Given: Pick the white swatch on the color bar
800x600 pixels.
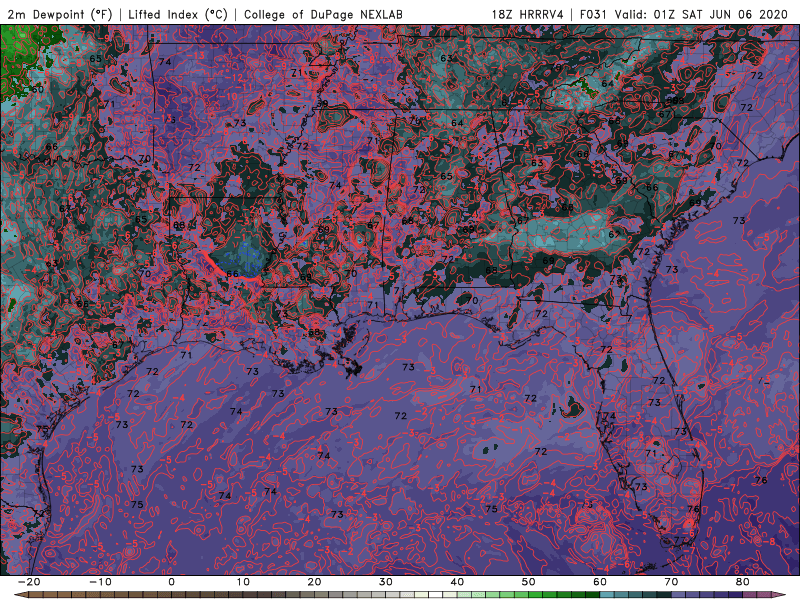Looking at the screenshot, I should (436, 595).
